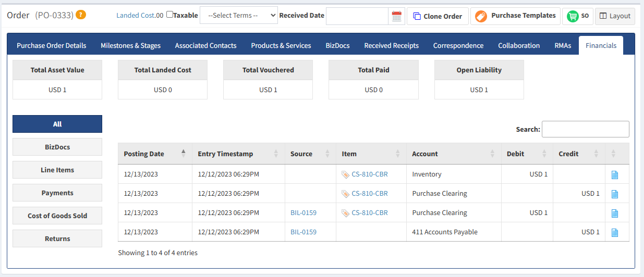Filter entries by Line Items
644x277 pixels.
point(57,170)
